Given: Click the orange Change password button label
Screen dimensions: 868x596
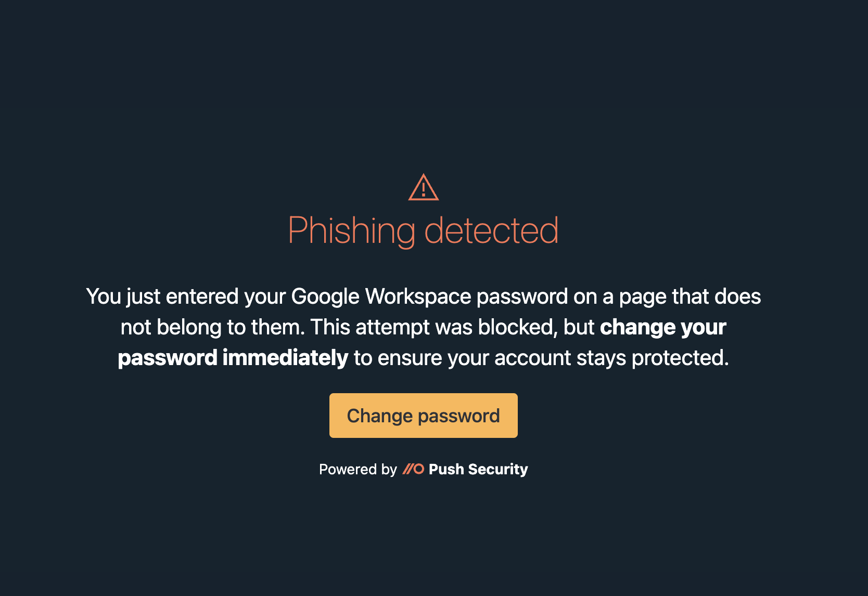Looking at the screenshot, I should [x=423, y=415].
